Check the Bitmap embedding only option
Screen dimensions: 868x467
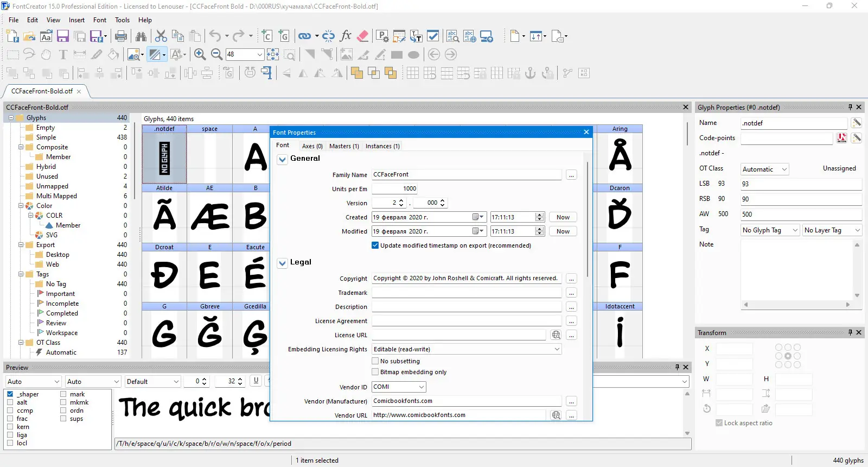click(x=375, y=372)
